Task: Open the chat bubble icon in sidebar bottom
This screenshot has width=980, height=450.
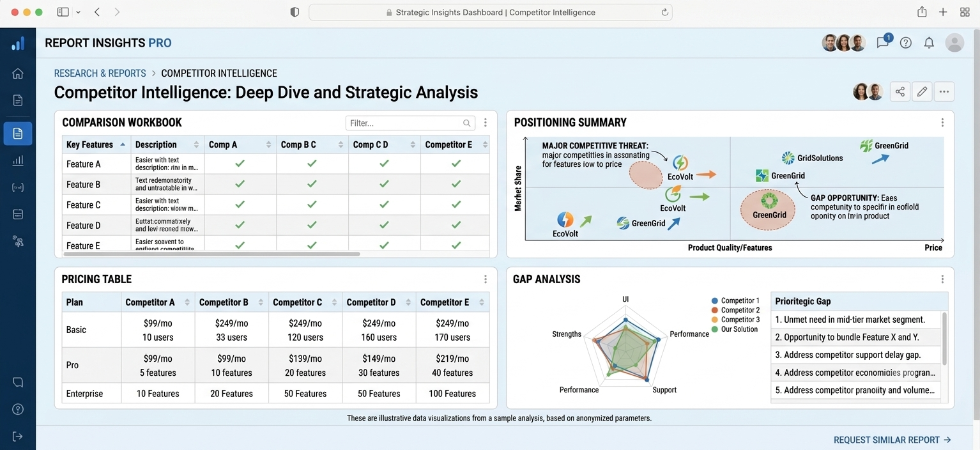Action: [x=18, y=382]
